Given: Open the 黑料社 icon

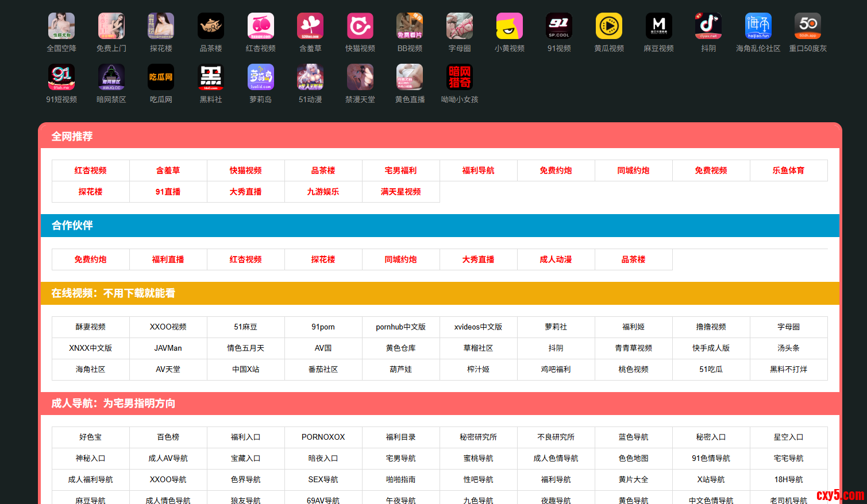Looking at the screenshot, I should click(x=210, y=77).
